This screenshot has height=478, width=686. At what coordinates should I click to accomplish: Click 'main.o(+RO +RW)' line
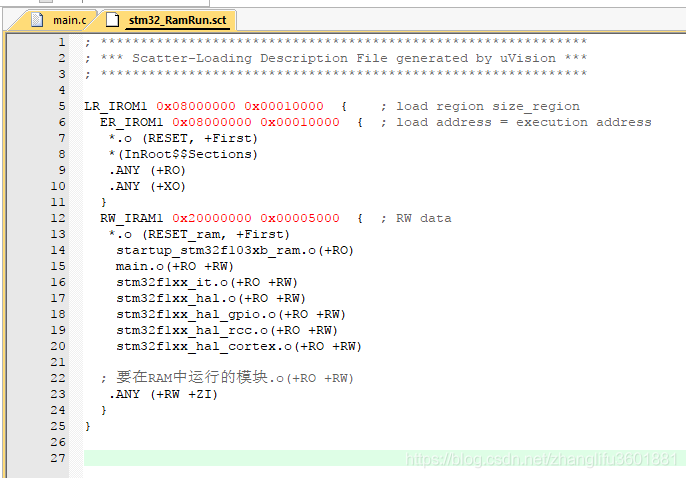(x=175, y=266)
